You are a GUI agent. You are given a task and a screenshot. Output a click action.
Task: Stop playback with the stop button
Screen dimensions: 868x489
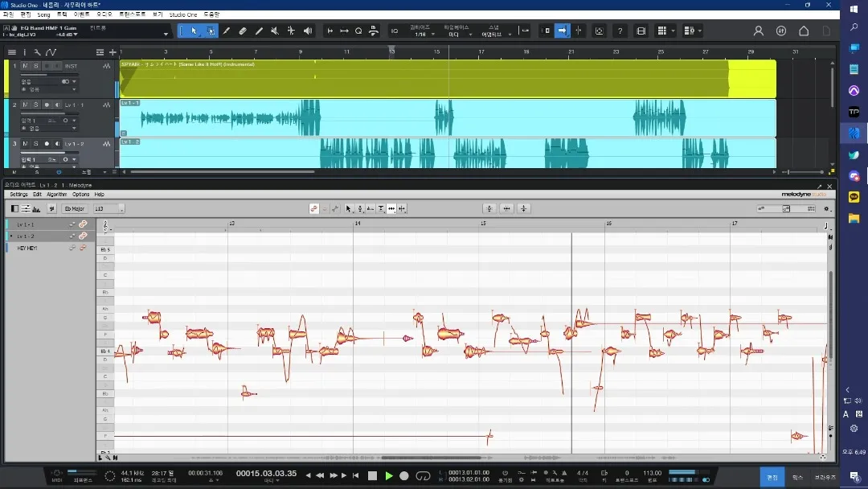(373, 475)
